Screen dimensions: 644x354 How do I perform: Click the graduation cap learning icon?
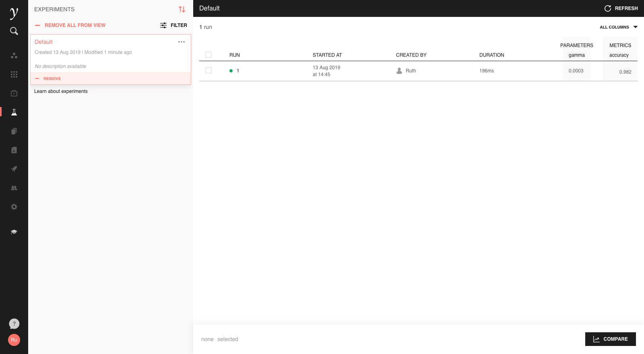click(14, 232)
